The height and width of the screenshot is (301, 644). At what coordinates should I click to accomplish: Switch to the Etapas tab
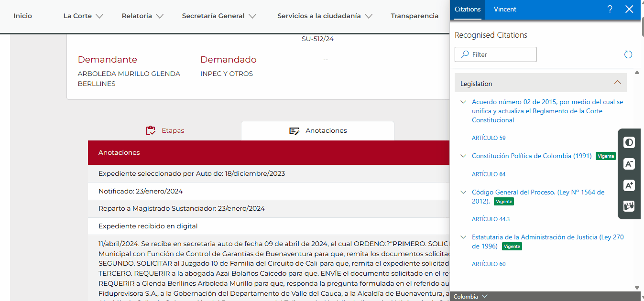coord(165,130)
